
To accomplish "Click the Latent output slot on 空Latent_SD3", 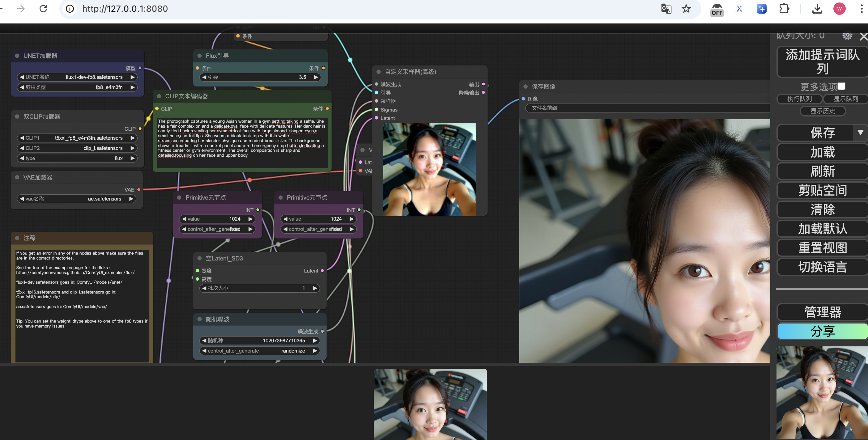I will click(322, 271).
